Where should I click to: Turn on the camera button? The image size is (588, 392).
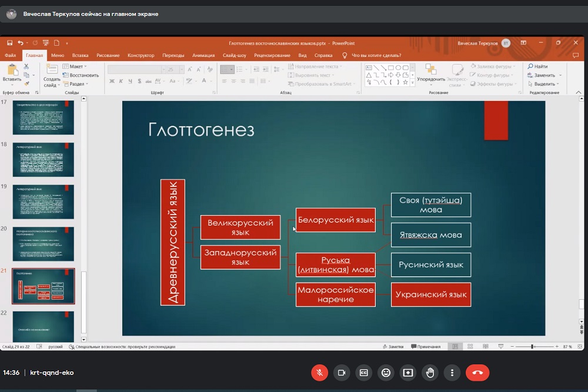[x=341, y=372]
